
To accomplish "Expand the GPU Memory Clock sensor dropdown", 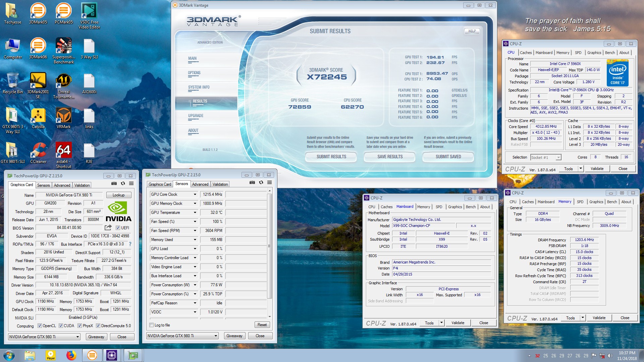I will coord(195,203).
